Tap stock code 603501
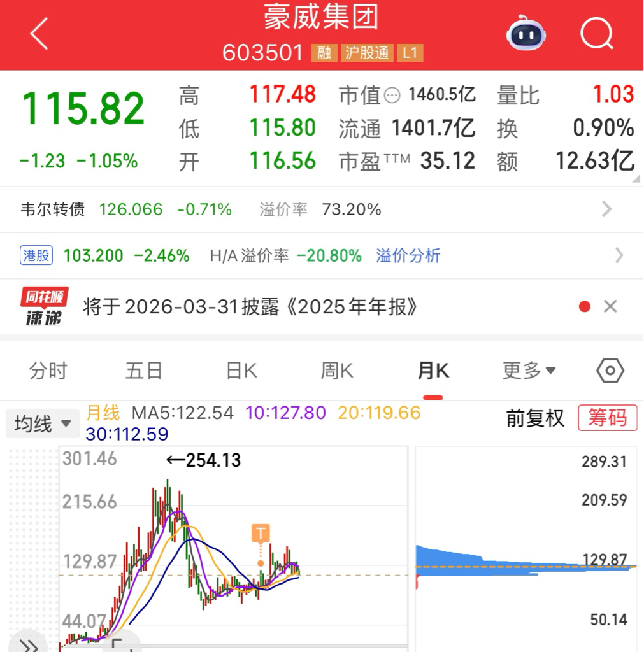This screenshot has width=644, height=652. pos(262,53)
